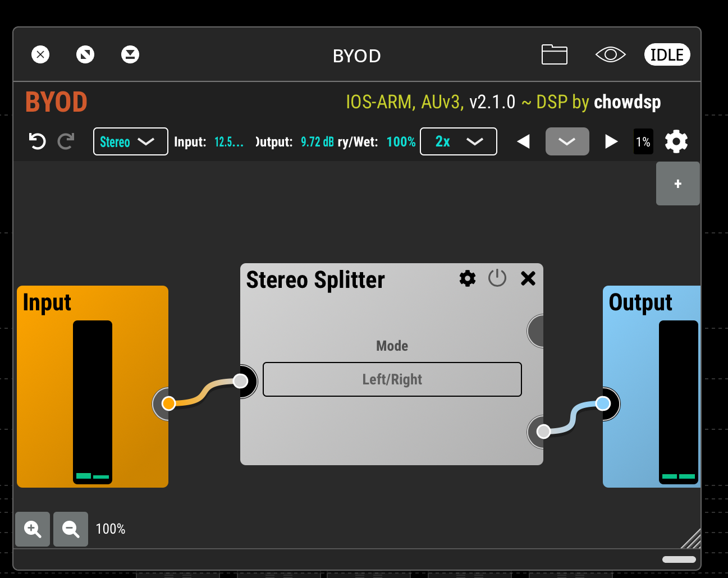Zoom in the processor board
The width and height of the screenshot is (728, 578).
33,529
